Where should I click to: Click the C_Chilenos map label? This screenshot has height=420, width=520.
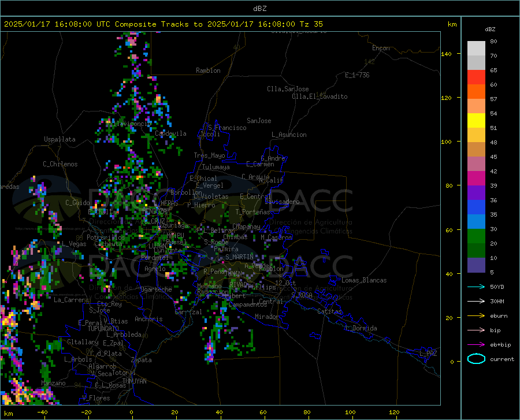click(x=60, y=164)
